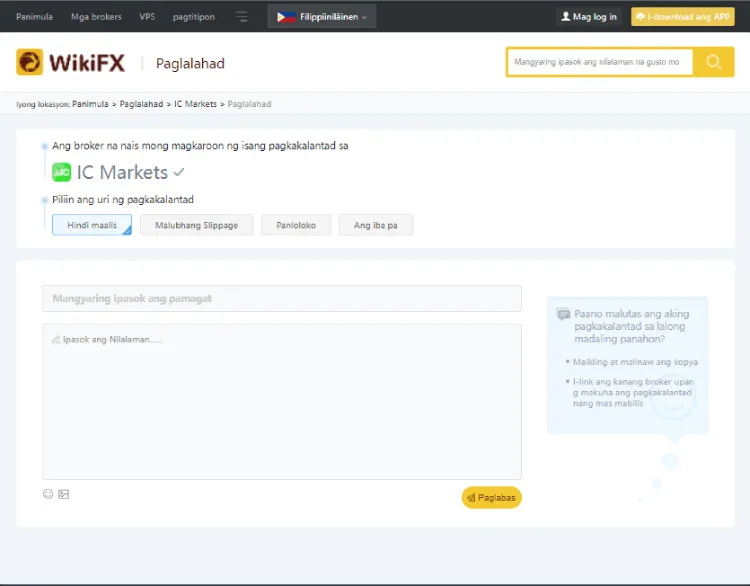Image resolution: width=750 pixels, height=586 pixels.
Task: Click the I-download ang APP button
Action: pyautogui.click(x=683, y=17)
